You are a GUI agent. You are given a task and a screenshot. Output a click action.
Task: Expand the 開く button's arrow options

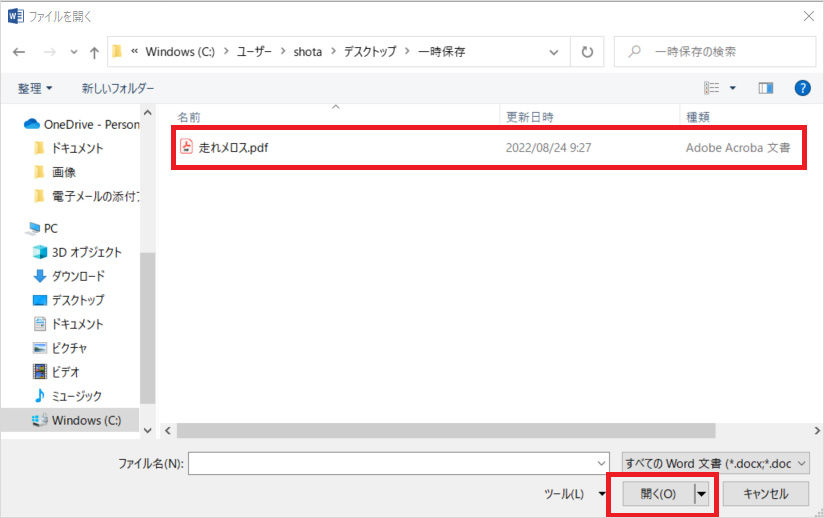[701, 494]
